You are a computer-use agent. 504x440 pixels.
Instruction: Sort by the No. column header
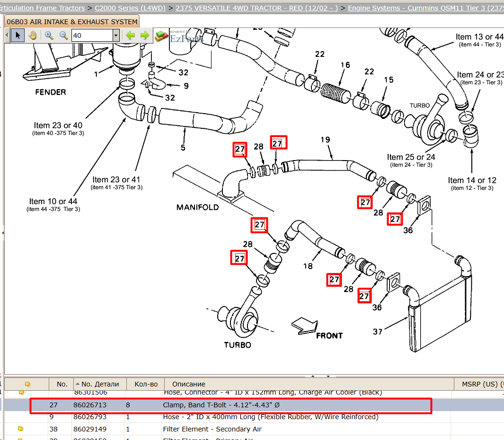pyautogui.click(x=62, y=384)
